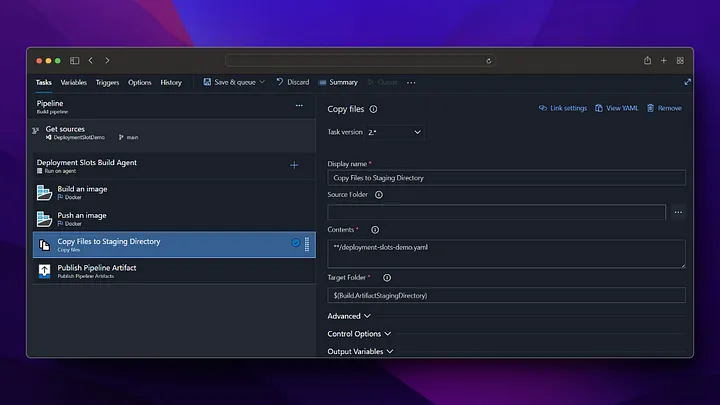
Task: Show Copy files task info
Action: click(x=373, y=109)
